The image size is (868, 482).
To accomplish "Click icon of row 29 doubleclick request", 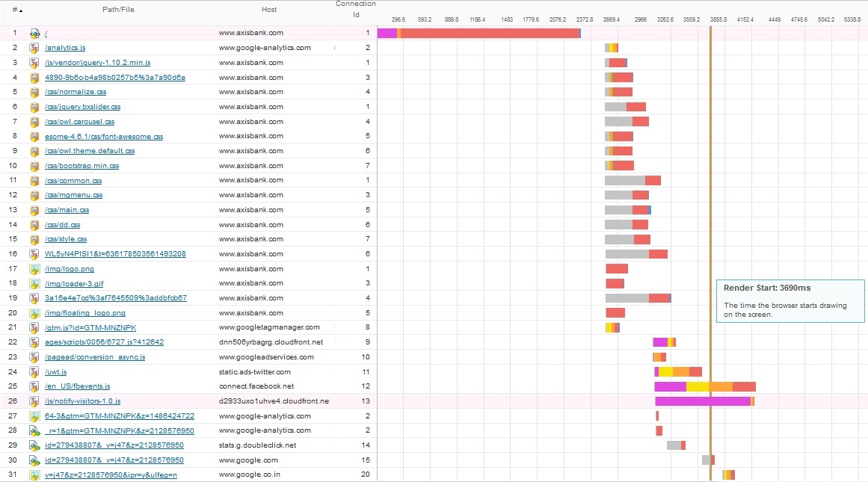I will pyautogui.click(x=34, y=445).
